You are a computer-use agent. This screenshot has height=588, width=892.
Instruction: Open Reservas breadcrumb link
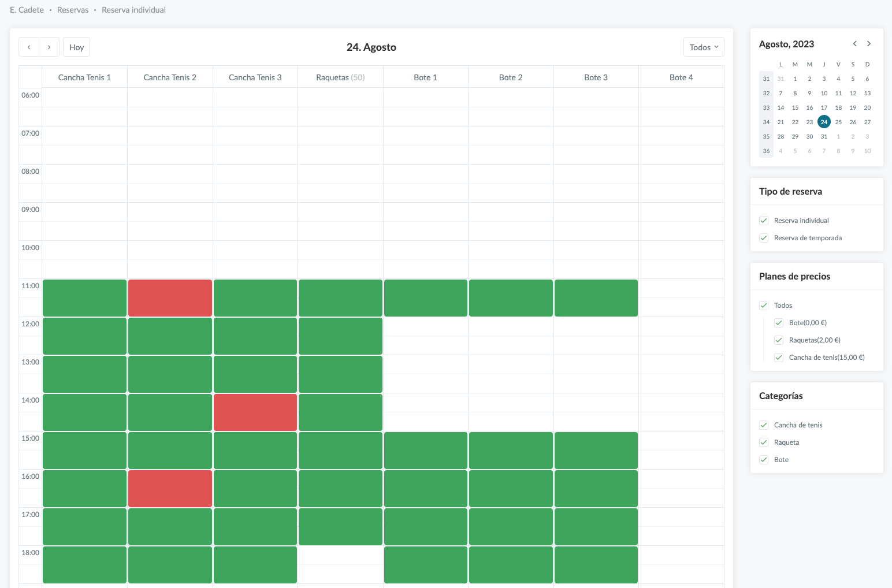tap(73, 10)
